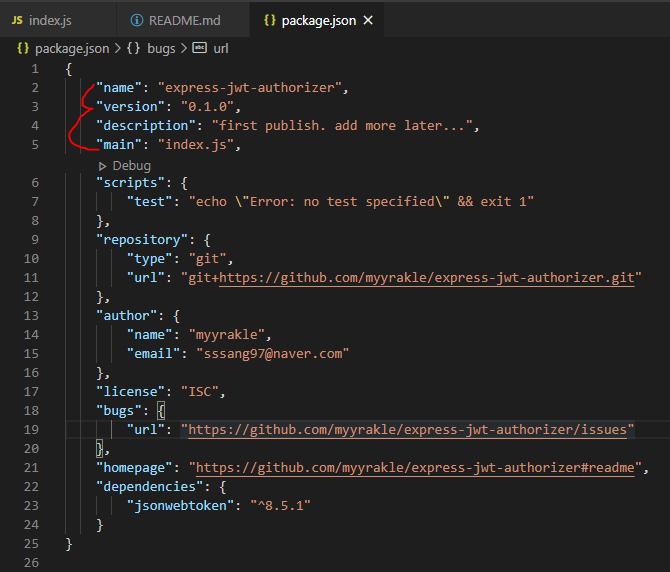
Task: Open the package.json breadcrumb dropdown
Action: coord(71,47)
